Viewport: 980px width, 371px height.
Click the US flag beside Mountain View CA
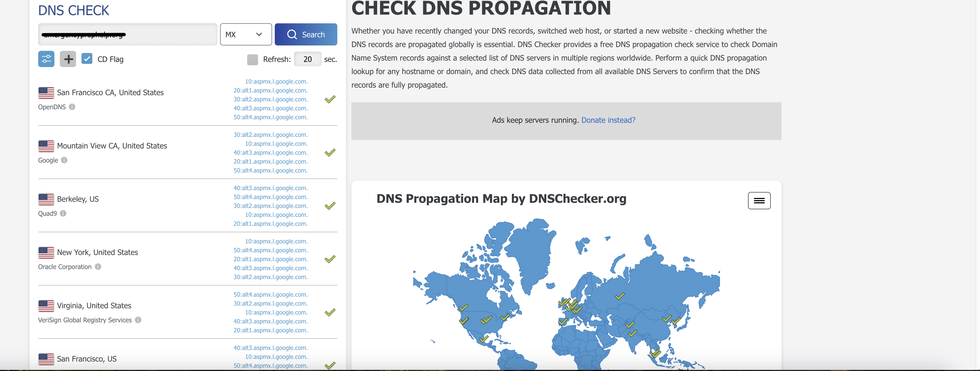click(46, 146)
